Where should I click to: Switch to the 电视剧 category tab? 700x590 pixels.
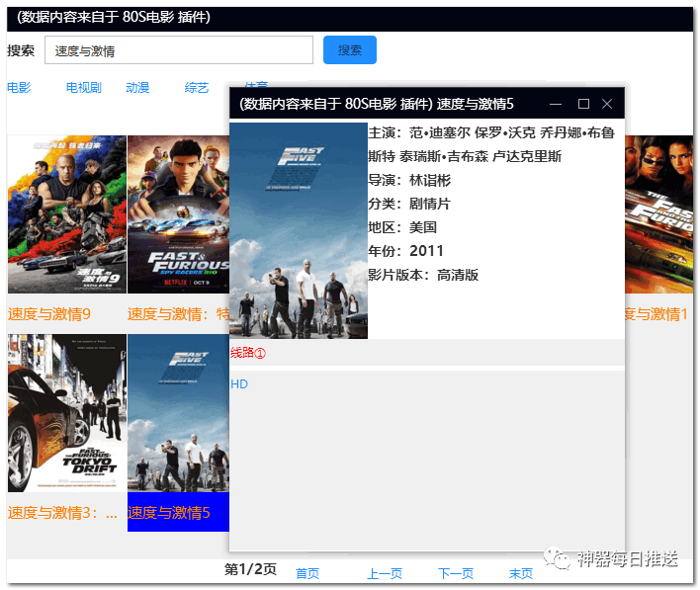pos(83,88)
